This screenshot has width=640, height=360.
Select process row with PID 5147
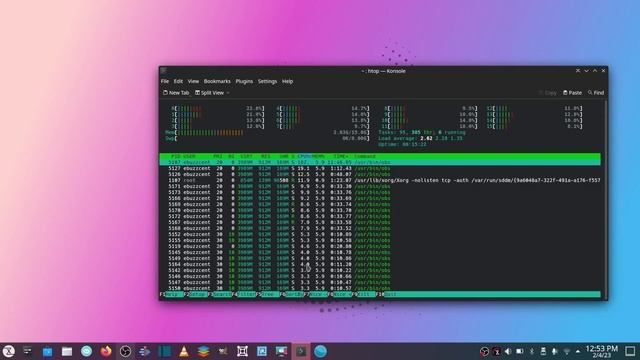[380, 282]
